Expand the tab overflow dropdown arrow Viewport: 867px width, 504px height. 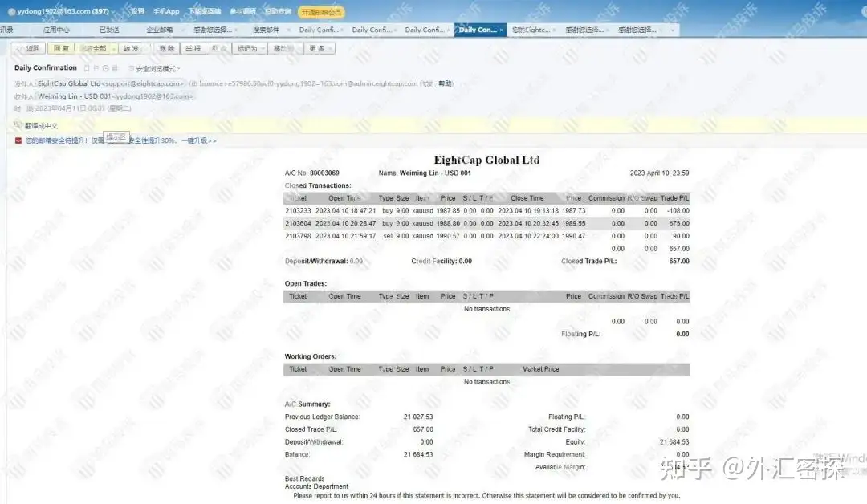click(x=673, y=30)
